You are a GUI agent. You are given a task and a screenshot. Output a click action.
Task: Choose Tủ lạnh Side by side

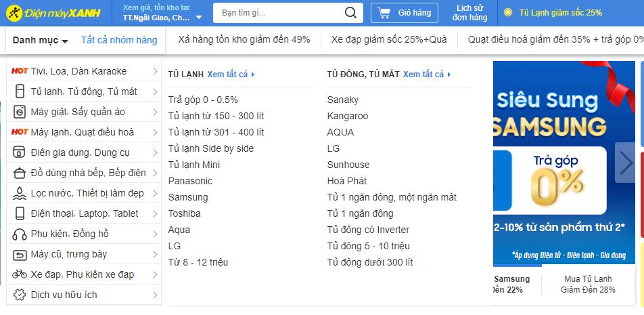tap(211, 148)
